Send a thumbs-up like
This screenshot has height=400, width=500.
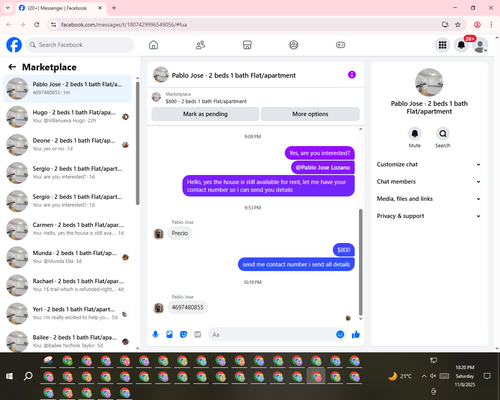click(356, 334)
